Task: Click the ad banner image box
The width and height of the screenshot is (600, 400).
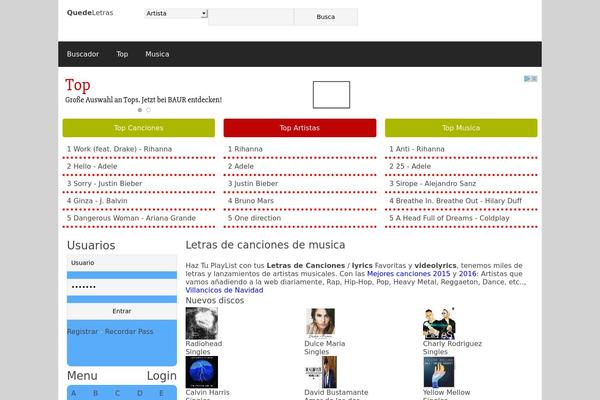Action: point(331,95)
